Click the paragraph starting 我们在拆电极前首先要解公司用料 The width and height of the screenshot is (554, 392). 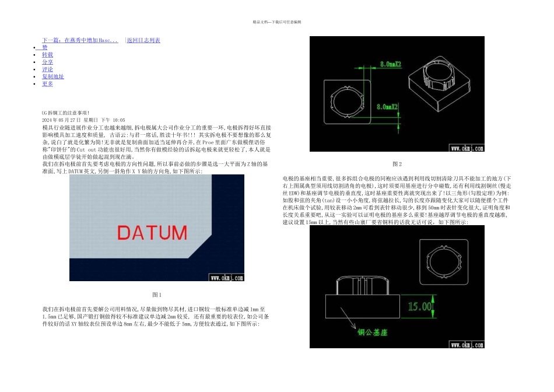coord(156,316)
